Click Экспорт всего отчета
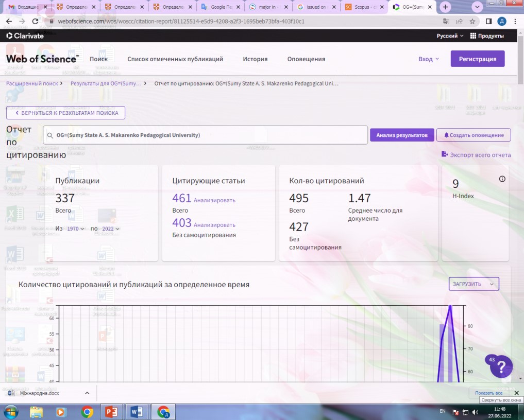The image size is (524, 420). [x=476, y=154]
